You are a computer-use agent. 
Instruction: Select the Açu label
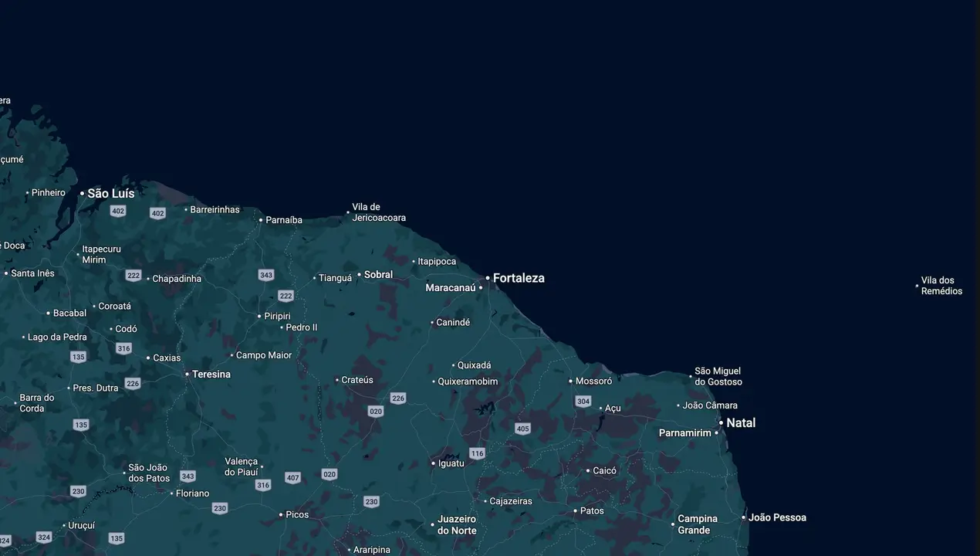[613, 409]
